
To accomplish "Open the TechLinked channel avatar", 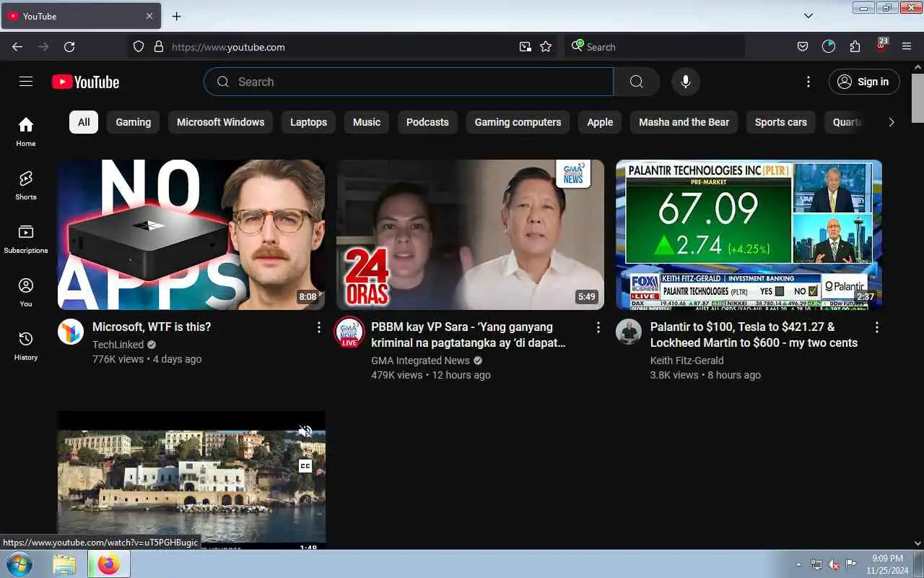I will (x=71, y=332).
